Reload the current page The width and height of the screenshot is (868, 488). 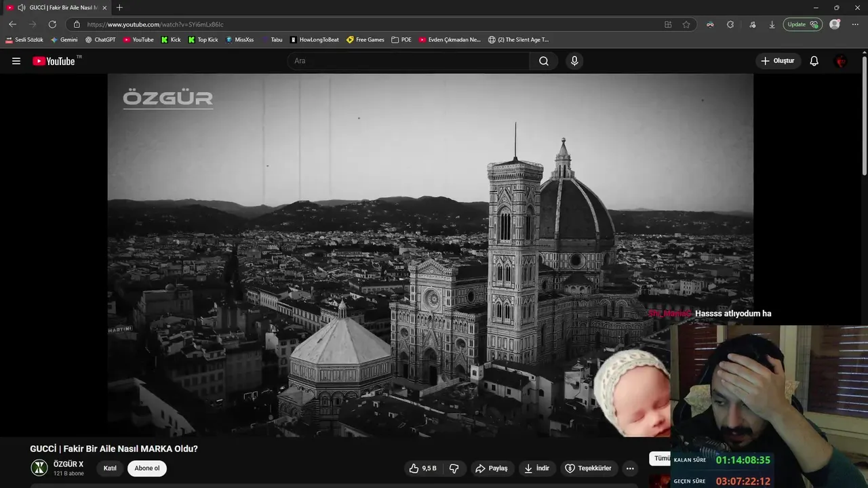pyautogui.click(x=52, y=24)
